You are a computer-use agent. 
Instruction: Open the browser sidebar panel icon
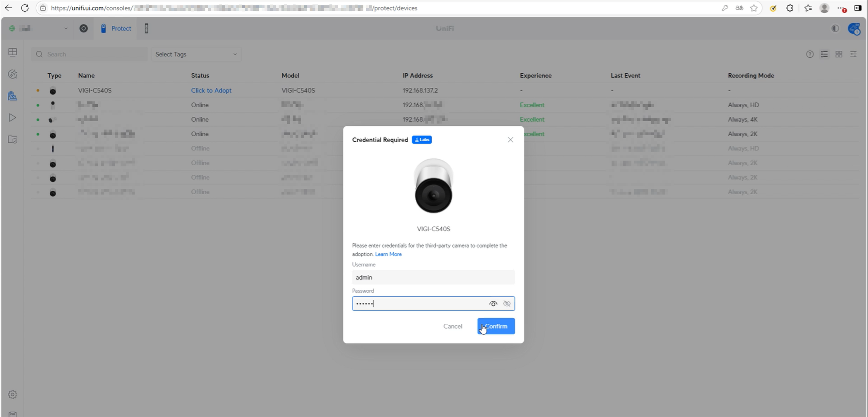coord(858,8)
